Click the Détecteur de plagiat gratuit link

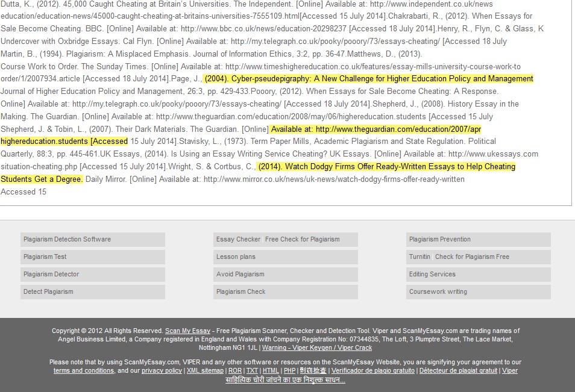tap(458, 370)
